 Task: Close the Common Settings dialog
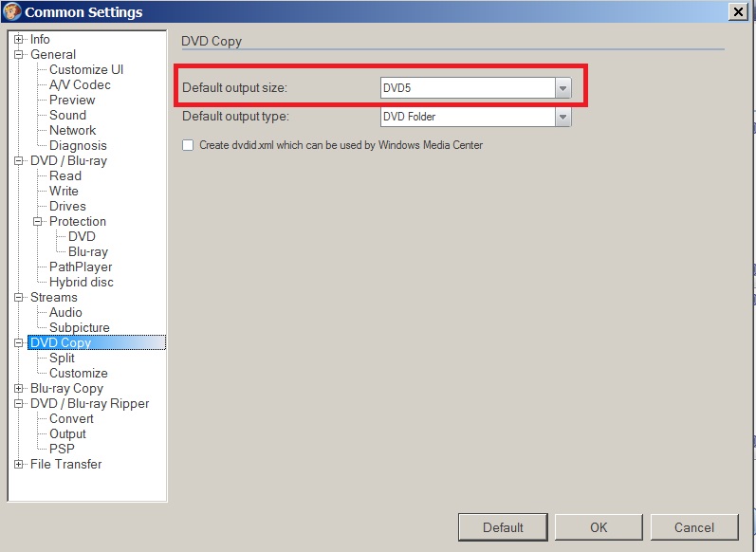click(x=738, y=11)
